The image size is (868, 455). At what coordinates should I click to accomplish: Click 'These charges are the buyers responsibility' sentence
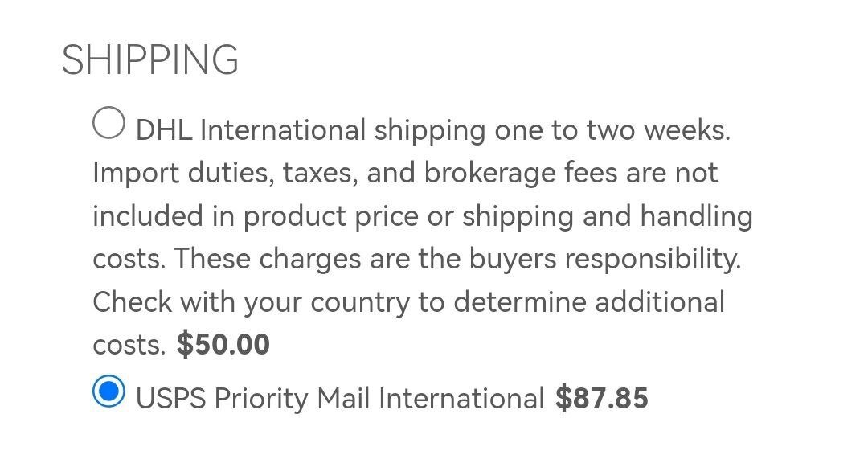(x=457, y=259)
